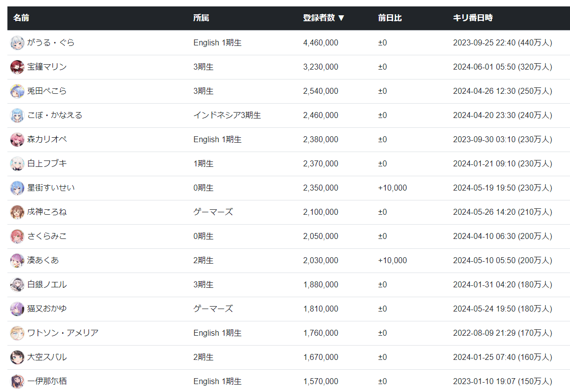This screenshot has width=570, height=392.
Task: Click the avatar icon of がうる・ぐら
Action: [17, 43]
